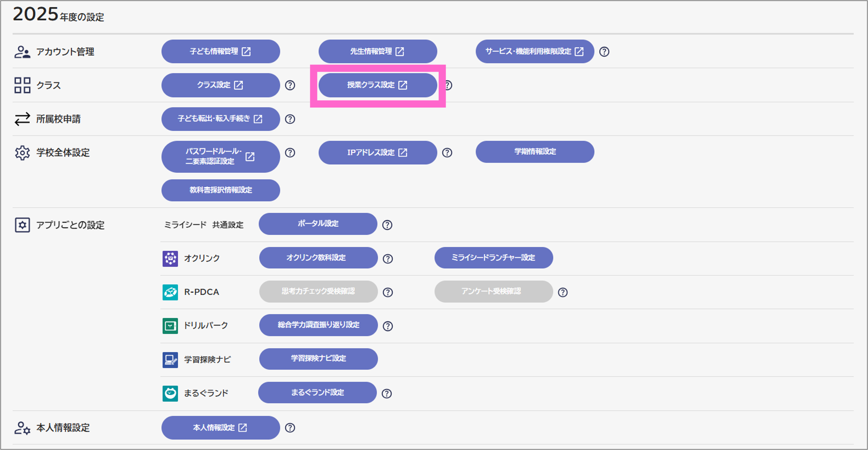Image resolution: width=868 pixels, height=450 pixels.
Task: Click the ドリルパーク app icon
Action: coord(170,326)
